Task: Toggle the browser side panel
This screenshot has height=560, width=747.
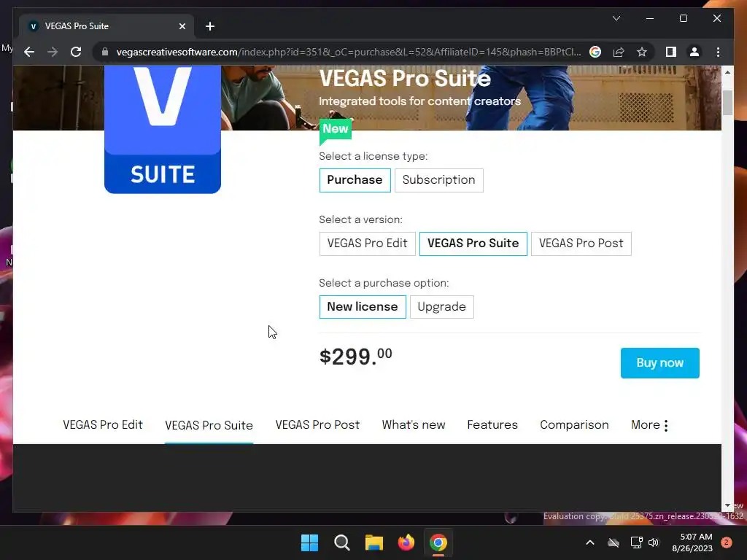Action: coord(671,52)
